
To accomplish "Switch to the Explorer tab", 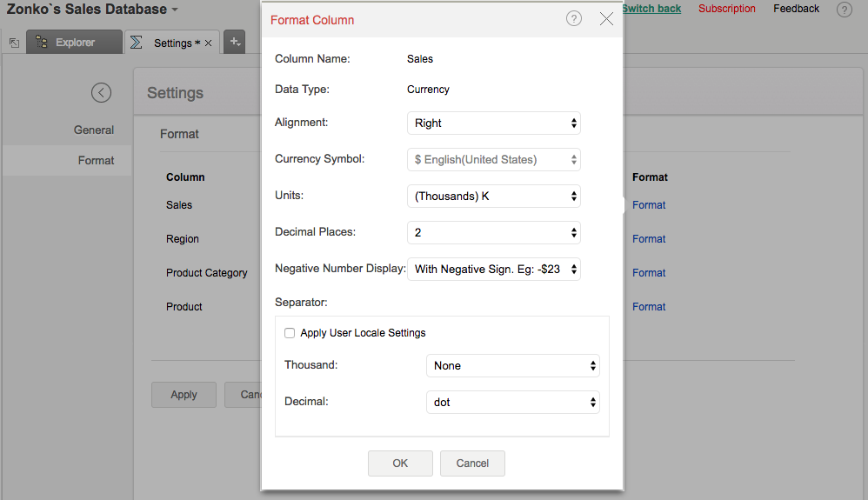I will point(74,42).
